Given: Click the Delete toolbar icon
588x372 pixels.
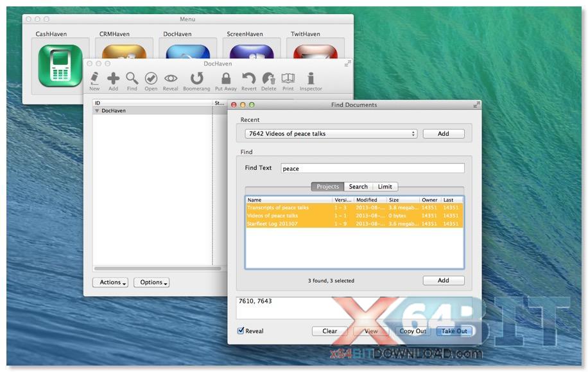Looking at the screenshot, I should [x=268, y=81].
